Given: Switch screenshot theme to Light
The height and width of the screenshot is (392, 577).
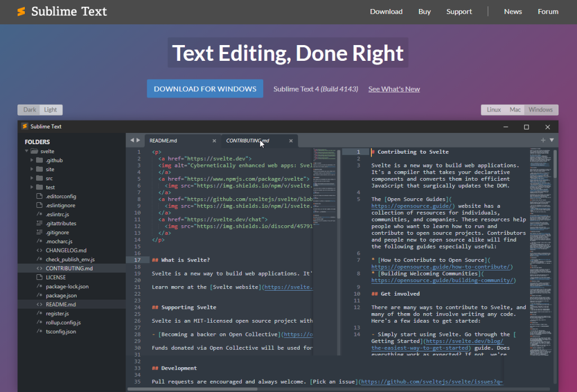Looking at the screenshot, I should point(51,110).
